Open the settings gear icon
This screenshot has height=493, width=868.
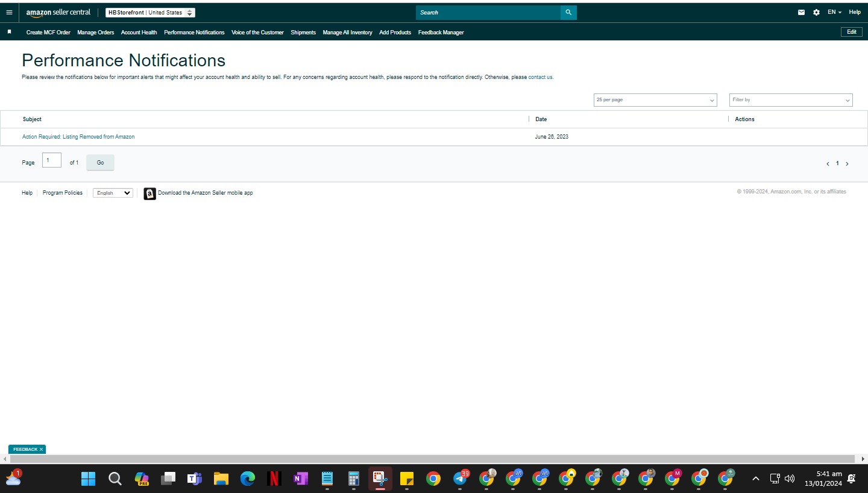pyautogui.click(x=816, y=12)
